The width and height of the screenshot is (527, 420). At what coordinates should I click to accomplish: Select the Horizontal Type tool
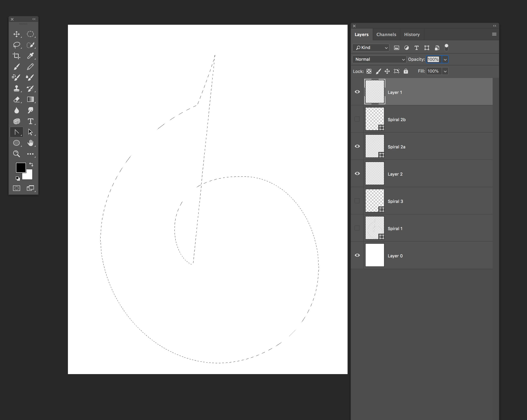(30, 121)
